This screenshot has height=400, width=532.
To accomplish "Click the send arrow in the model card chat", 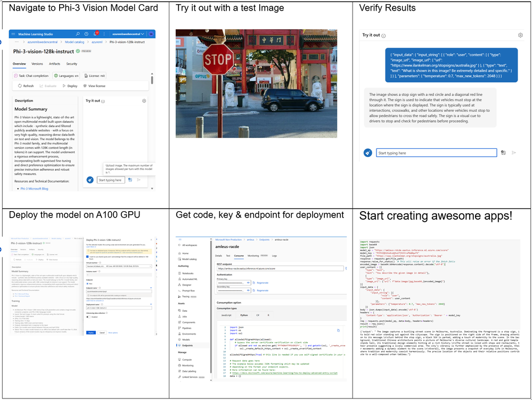I will pyautogui.click(x=139, y=180).
